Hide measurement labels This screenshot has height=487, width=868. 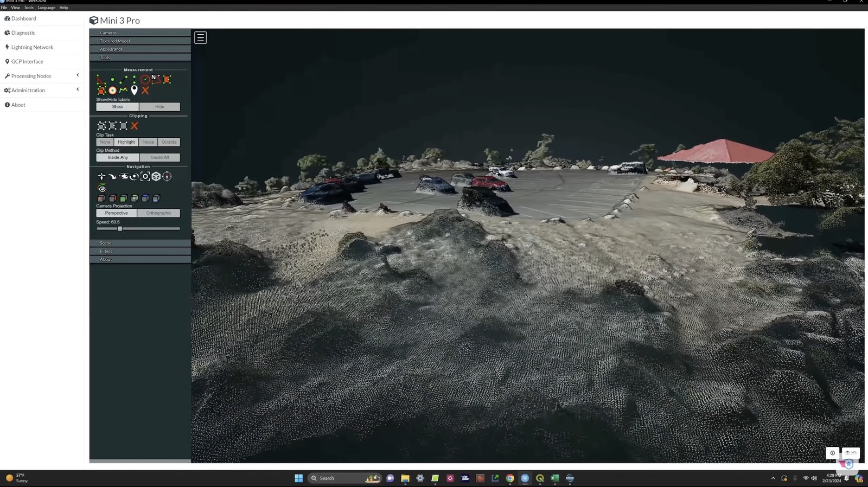coord(159,107)
